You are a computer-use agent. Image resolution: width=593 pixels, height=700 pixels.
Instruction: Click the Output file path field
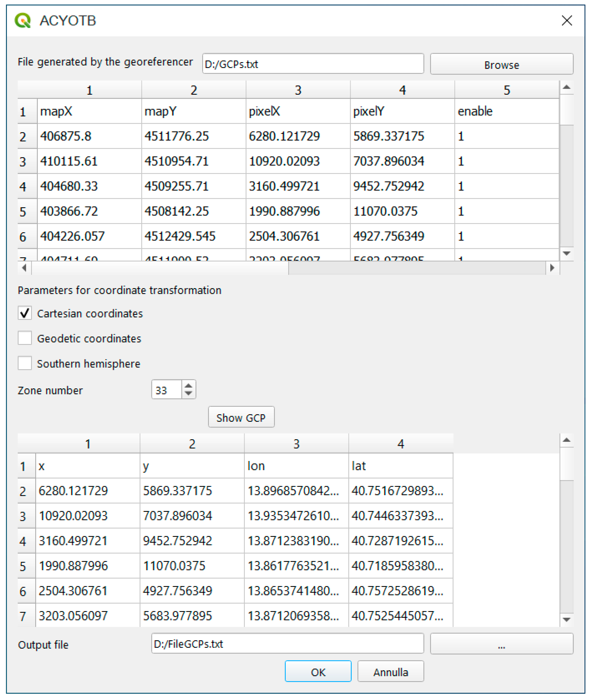point(287,644)
